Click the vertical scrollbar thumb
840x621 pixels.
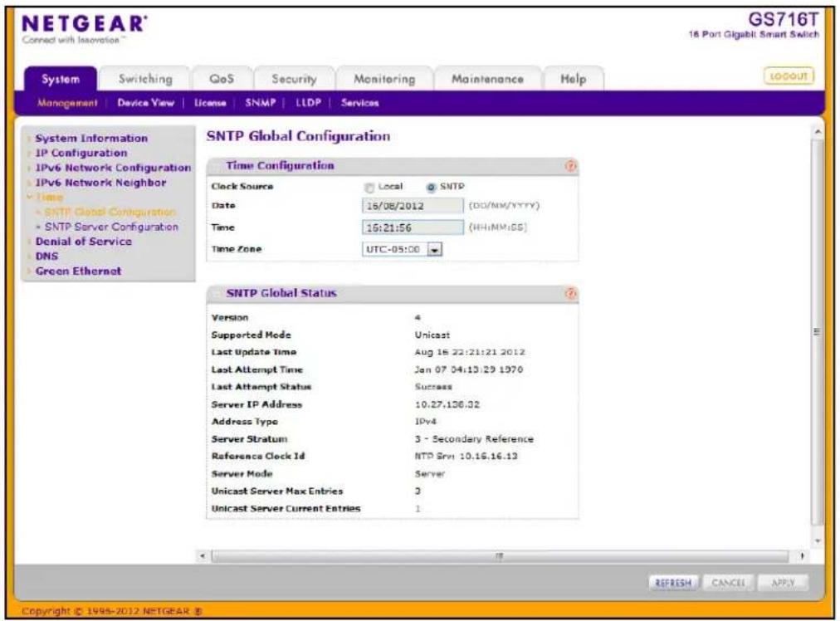(818, 332)
